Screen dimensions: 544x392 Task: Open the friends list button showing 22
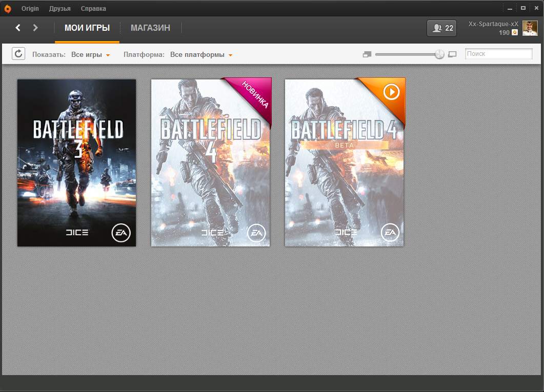pyautogui.click(x=441, y=28)
